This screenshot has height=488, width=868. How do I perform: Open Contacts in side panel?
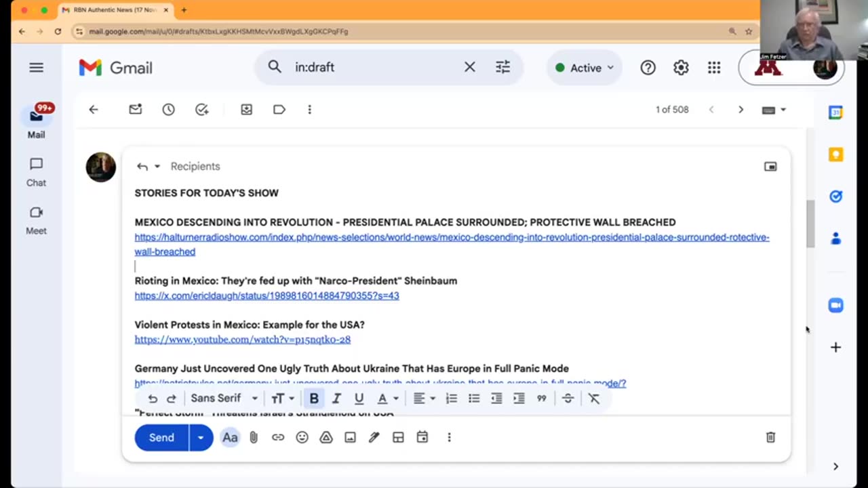pos(835,238)
